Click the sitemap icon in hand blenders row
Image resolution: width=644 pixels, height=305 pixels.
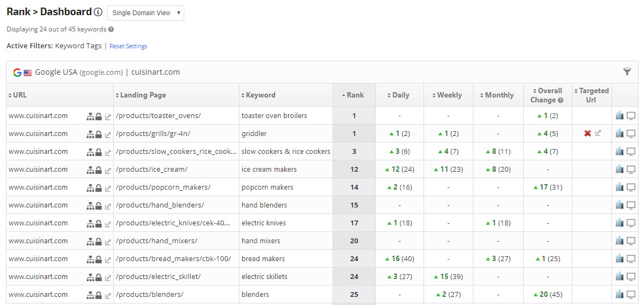90,205
